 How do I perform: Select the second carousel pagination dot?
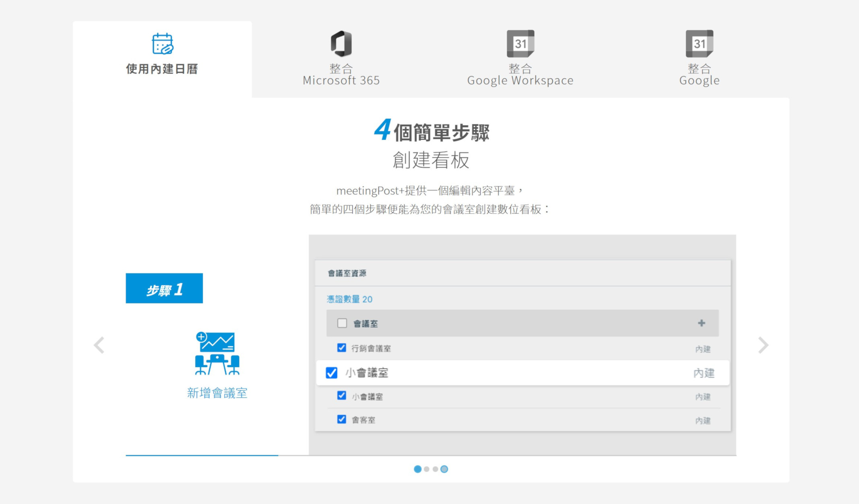(427, 469)
